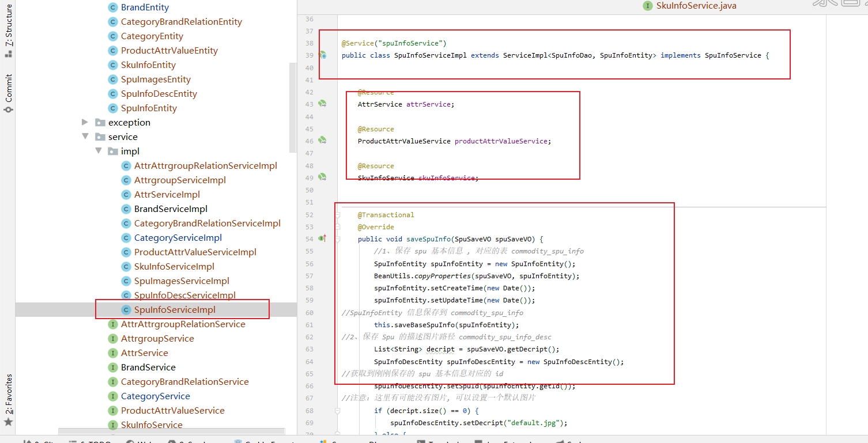Viewport: 868px width, 443px height.
Task: Open CategoryBrandRelationEntity in the tree
Action: pos(181,22)
